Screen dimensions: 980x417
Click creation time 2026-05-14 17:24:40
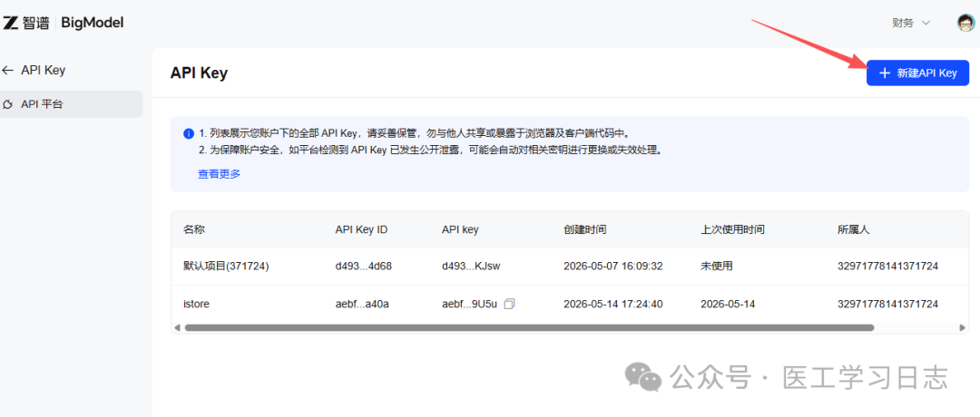(613, 304)
